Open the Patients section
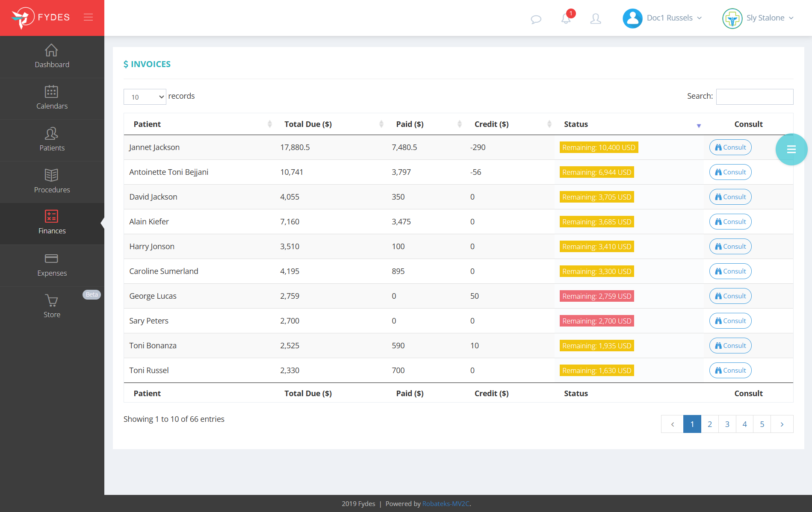Screen dimensions: 812x512 pos(52,139)
